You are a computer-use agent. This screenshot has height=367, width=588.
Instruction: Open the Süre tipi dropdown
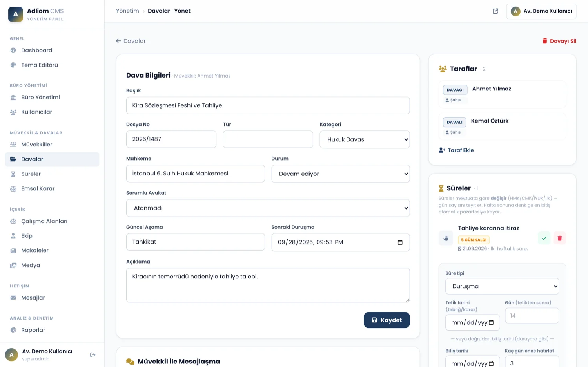(502, 286)
